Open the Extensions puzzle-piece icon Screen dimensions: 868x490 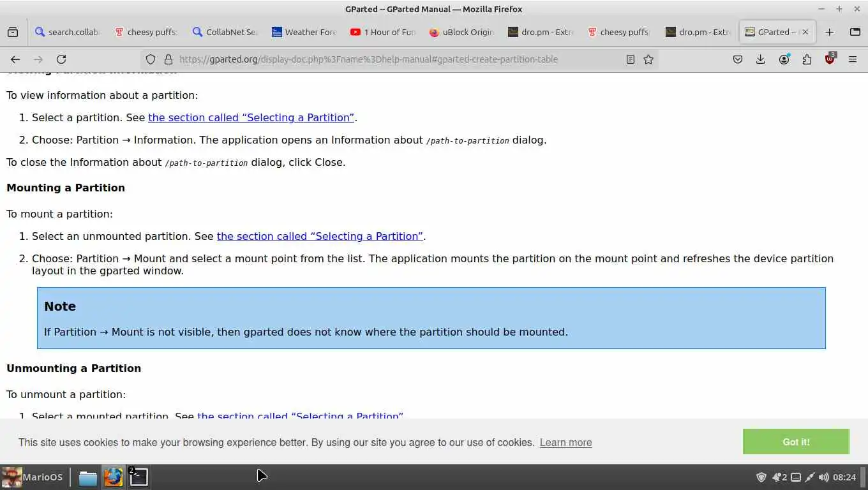click(807, 59)
